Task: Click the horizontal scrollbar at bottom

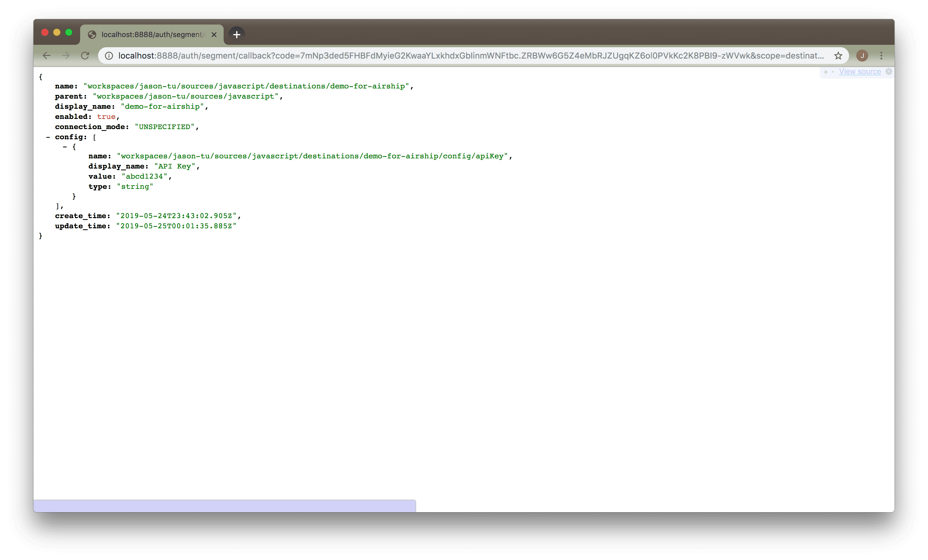Action: 225,506
